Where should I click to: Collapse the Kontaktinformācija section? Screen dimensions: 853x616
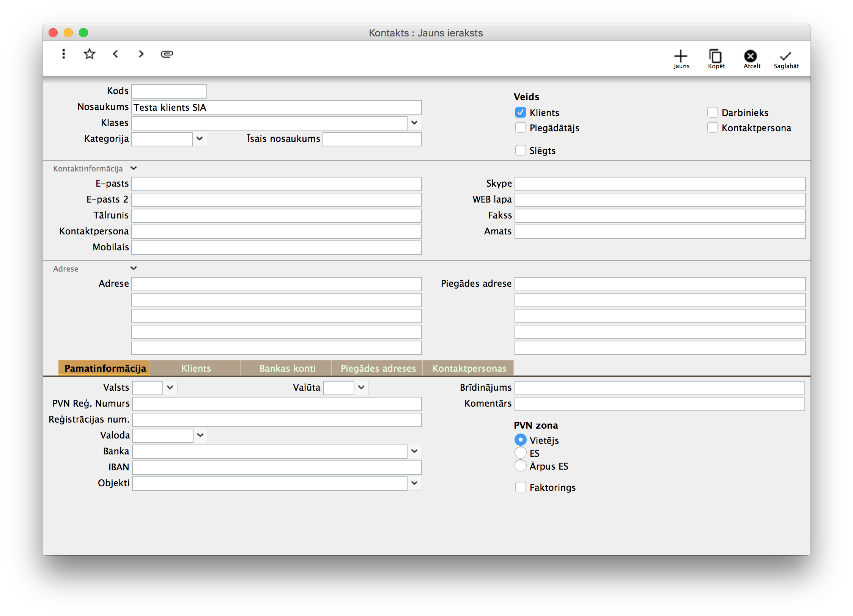(134, 168)
